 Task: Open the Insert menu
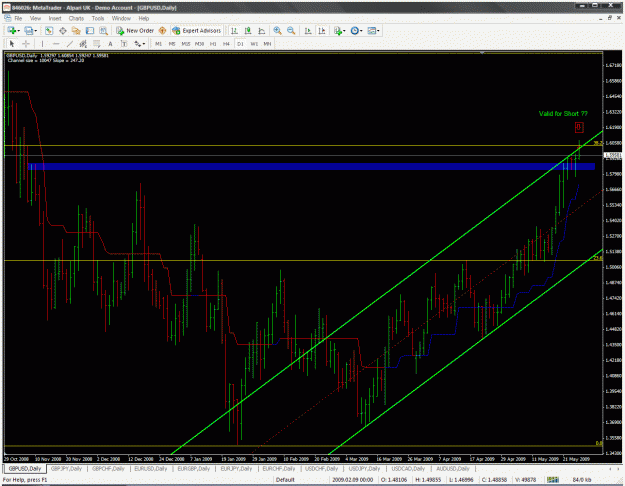pos(55,18)
